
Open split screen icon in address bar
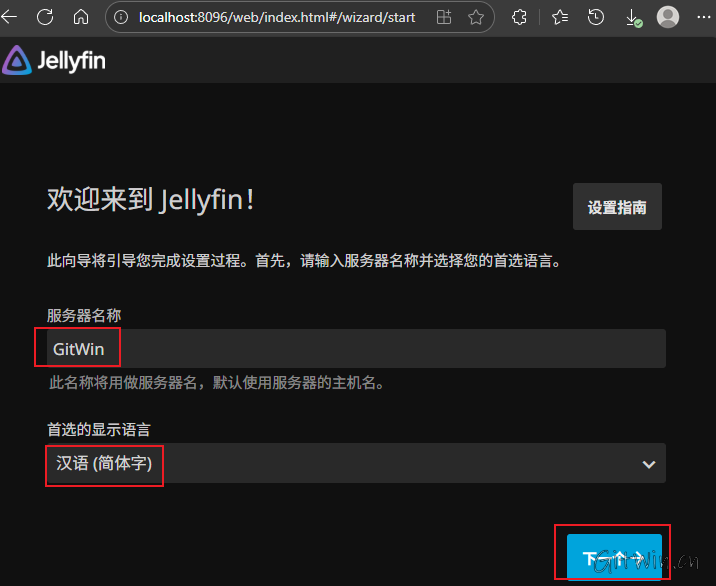[x=444, y=17]
